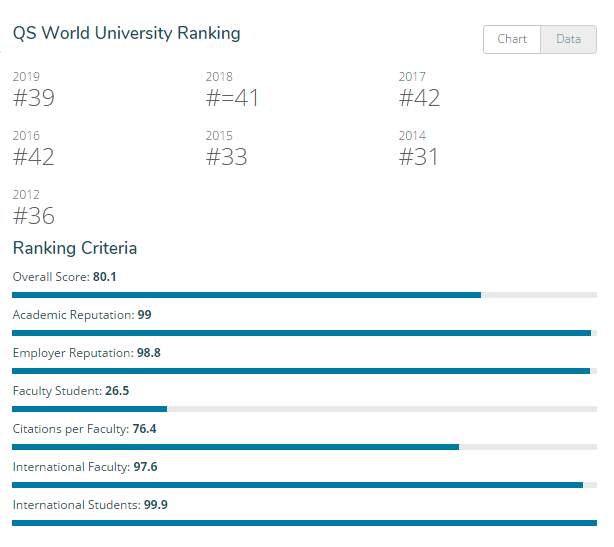Select the 2014 ranking #31
This screenshot has height=547, width=614.
click(419, 157)
